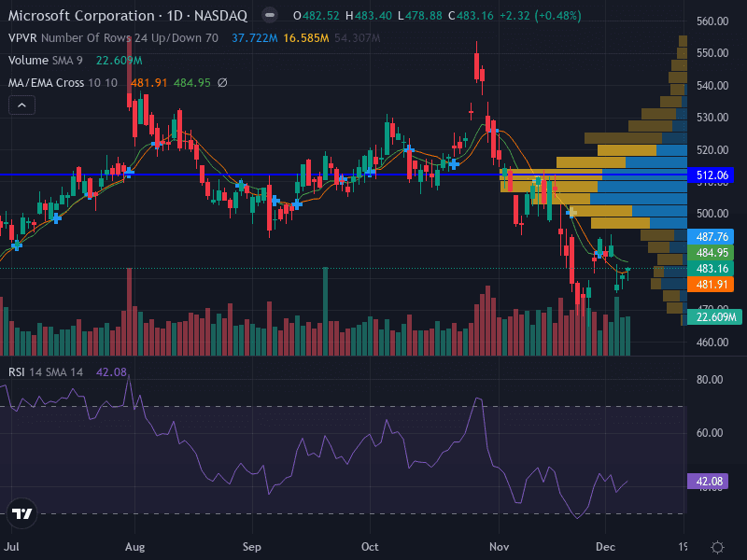Click the 460.00 price axis label
This screenshot has width=747, height=560.
tap(712, 342)
